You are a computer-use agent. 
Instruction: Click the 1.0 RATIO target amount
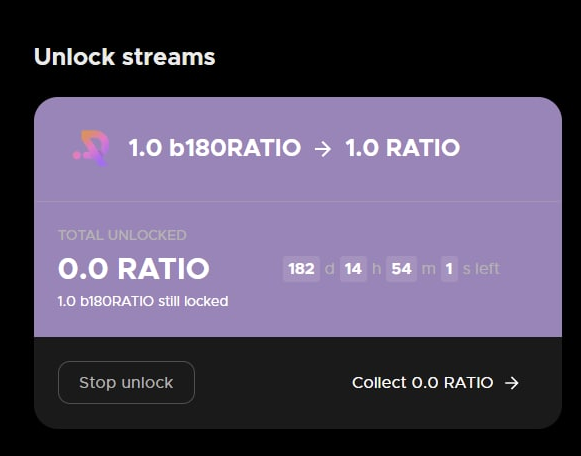tap(402, 148)
